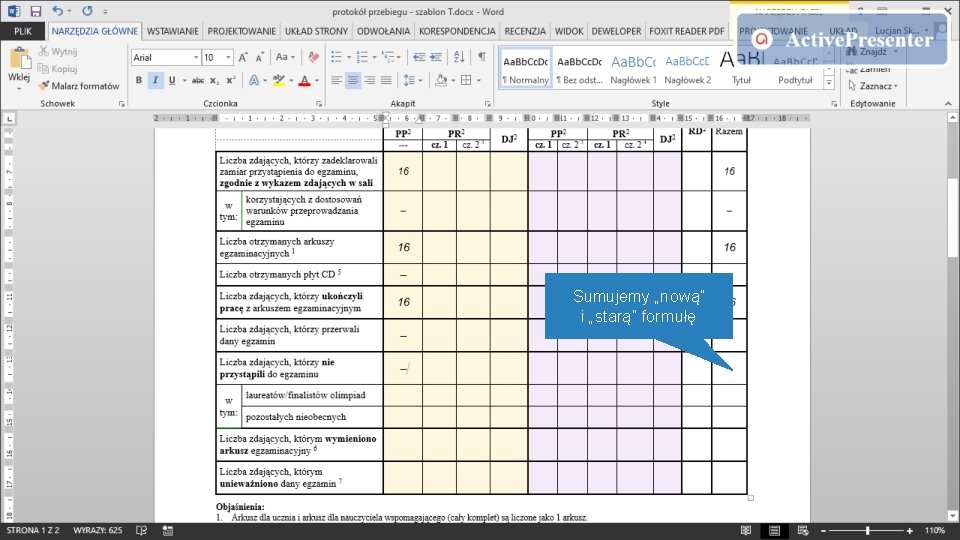The height and width of the screenshot is (540, 960).
Task: Open the WIDOK ribbon tab
Action: [x=569, y=31]
